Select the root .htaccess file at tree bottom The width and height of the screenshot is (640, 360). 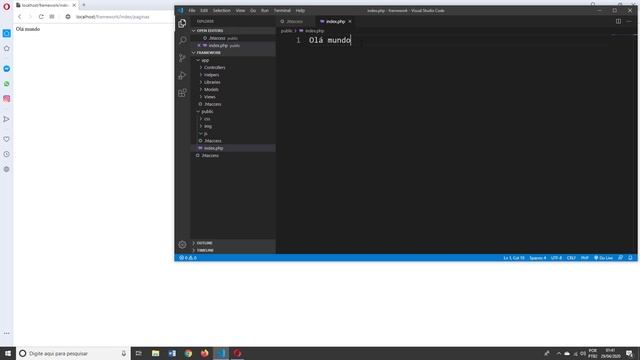tap(233, 156)
